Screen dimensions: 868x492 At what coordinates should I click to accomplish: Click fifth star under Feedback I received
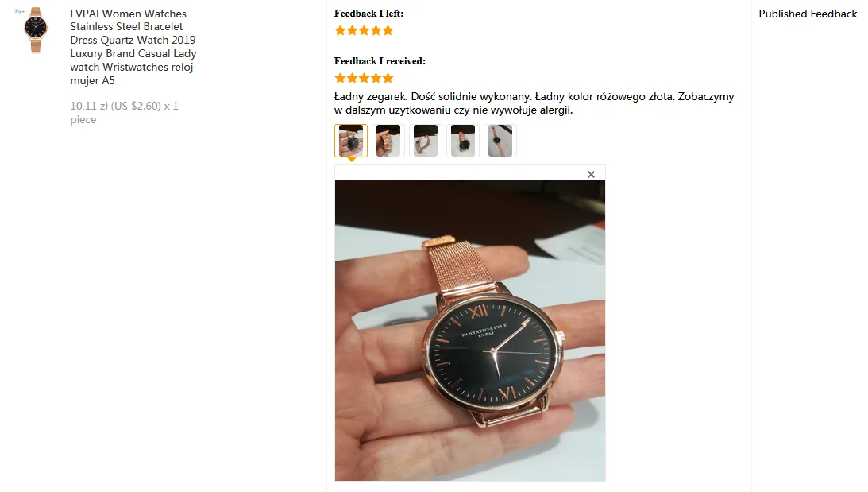[x=388, y=78]
